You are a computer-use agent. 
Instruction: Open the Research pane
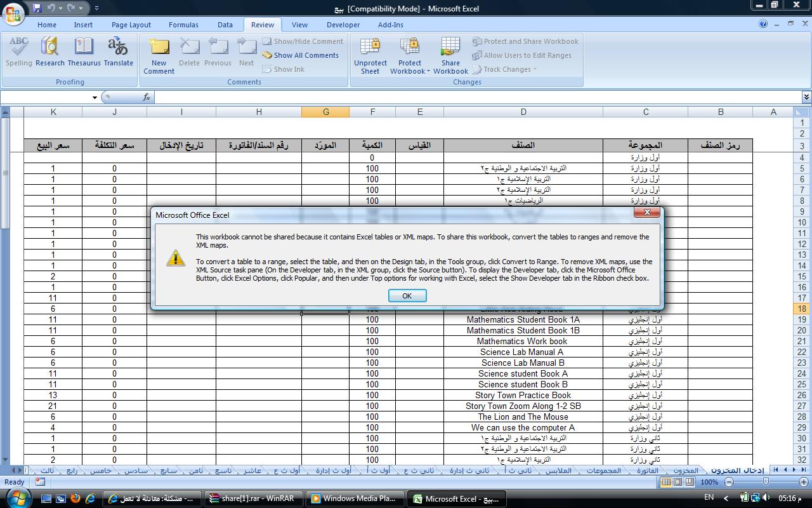coord(49,52)
